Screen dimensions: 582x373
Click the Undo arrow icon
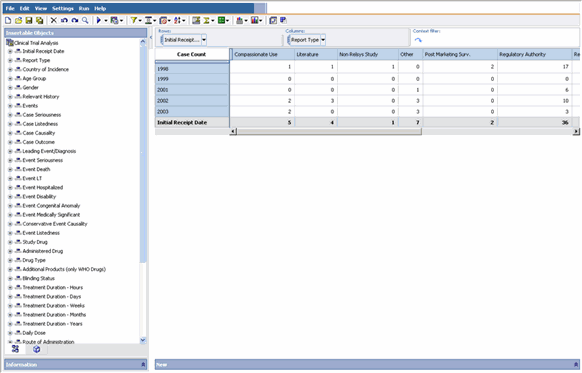(64, 20)
